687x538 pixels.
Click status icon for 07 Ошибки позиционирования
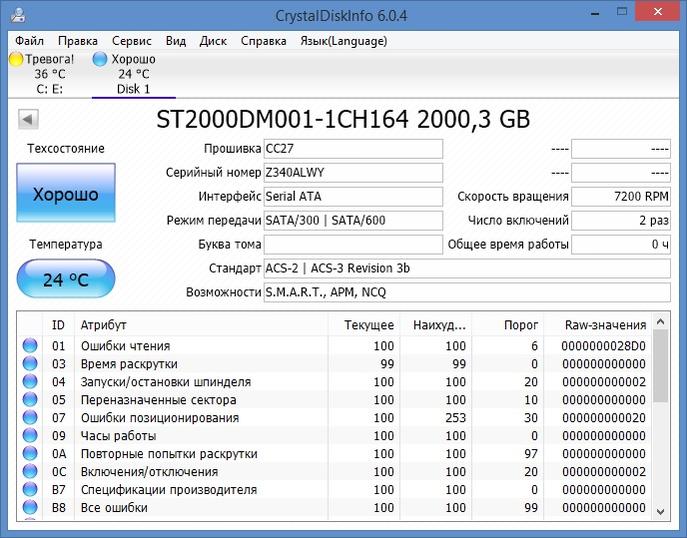(30, 418)
